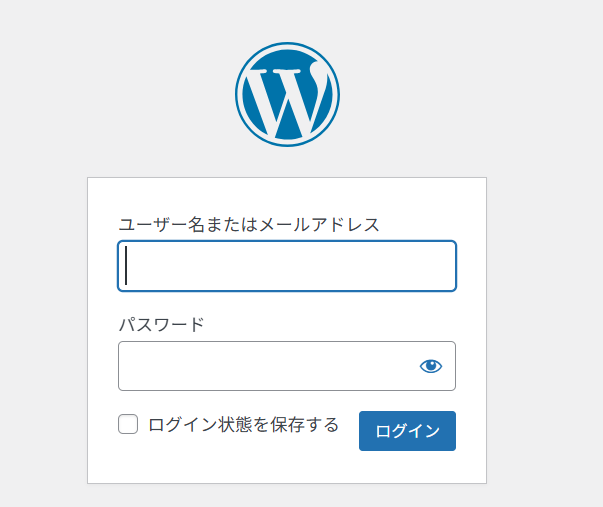Place the cursor in the password text box
The image size is (603, 507).
287,366
